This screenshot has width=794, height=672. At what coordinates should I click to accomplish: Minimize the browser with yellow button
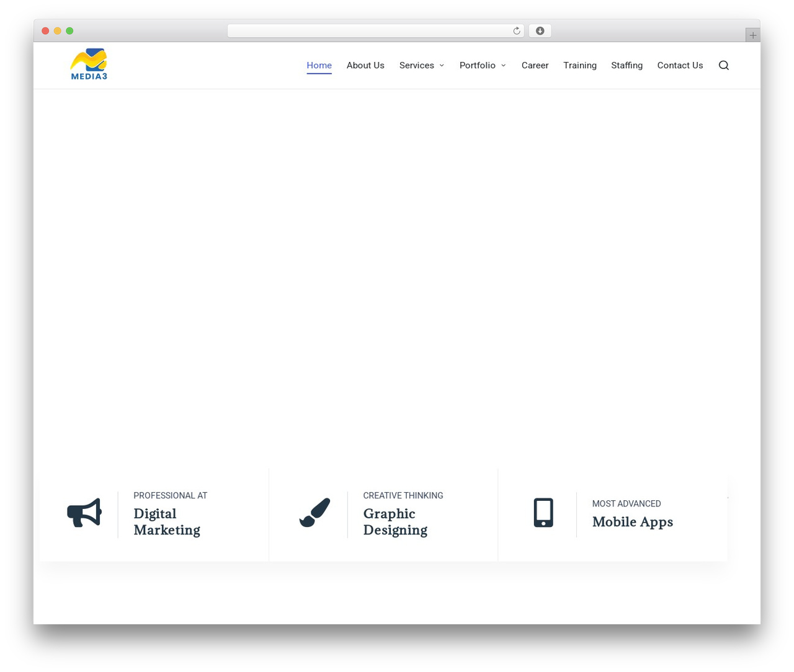point(58,31)
